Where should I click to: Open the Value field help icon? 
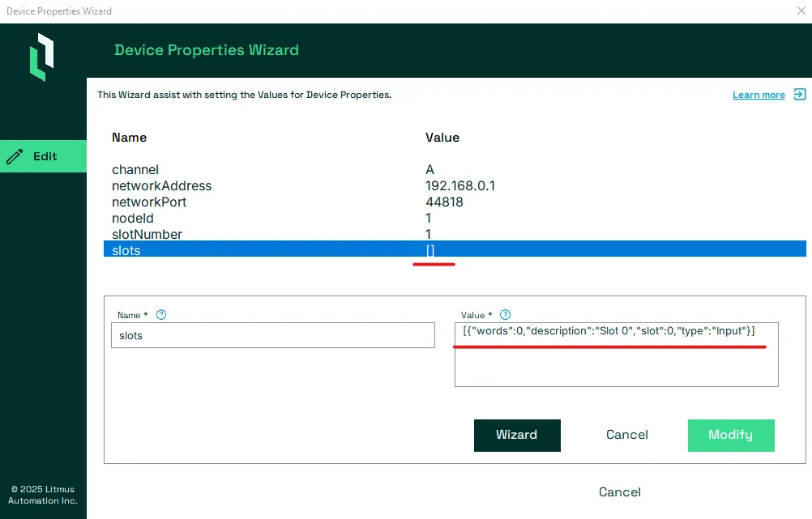[x=505, y=315]
